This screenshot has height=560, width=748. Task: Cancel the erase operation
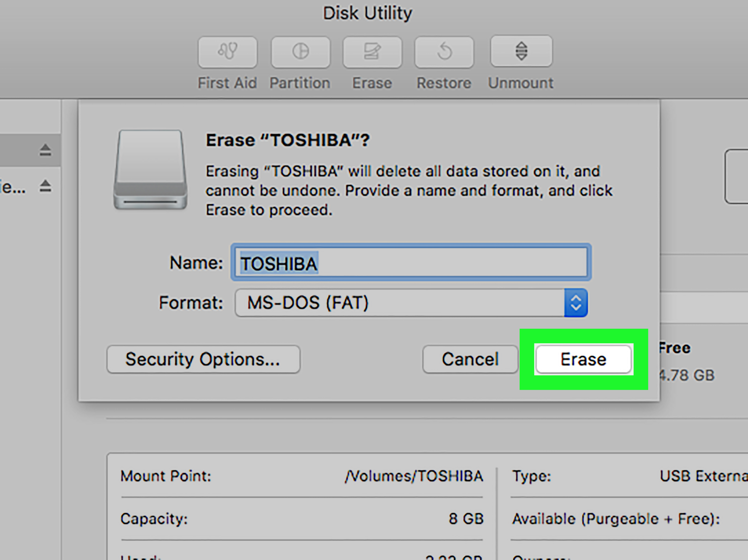pyautogui.click(x=470, y=359)
